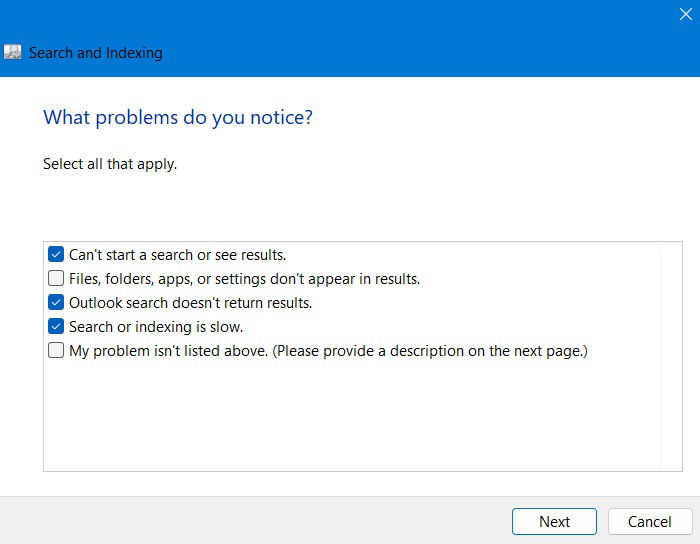Uncheck "Search or indexing is slow" checkbox

(56, 327)
